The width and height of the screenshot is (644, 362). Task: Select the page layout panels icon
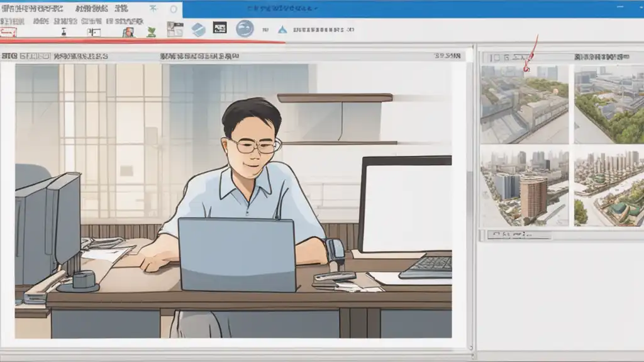[x=175, y=29]
